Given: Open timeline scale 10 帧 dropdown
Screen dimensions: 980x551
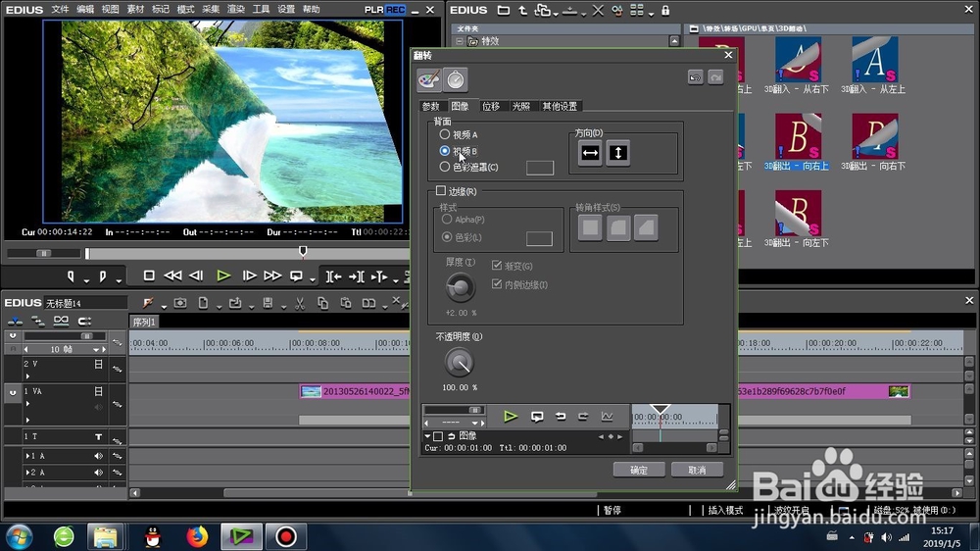Looking at the screenshot, I should click(x=96, y=350).
